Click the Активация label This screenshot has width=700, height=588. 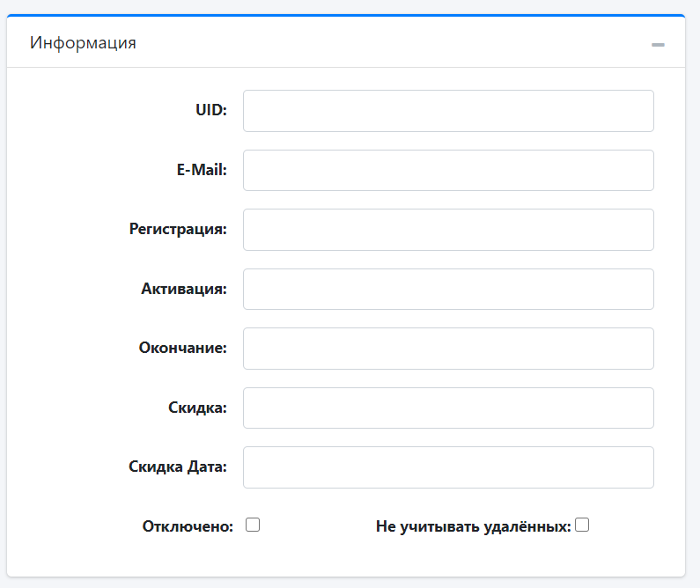point(184,289)
